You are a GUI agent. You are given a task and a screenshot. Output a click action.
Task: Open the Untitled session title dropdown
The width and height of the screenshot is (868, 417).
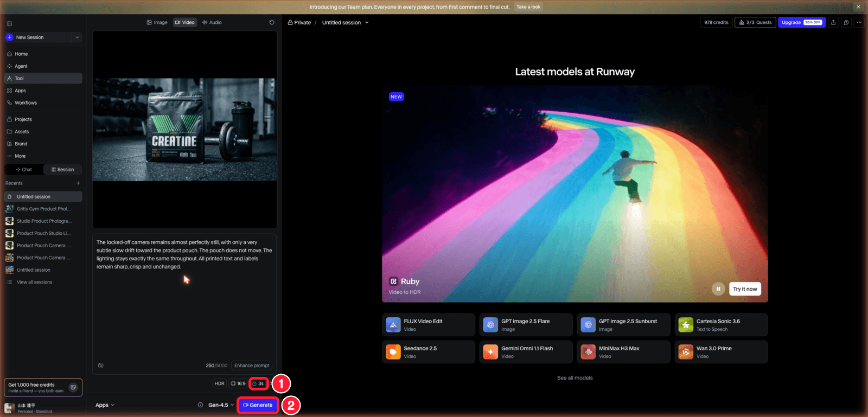(346, 23)
